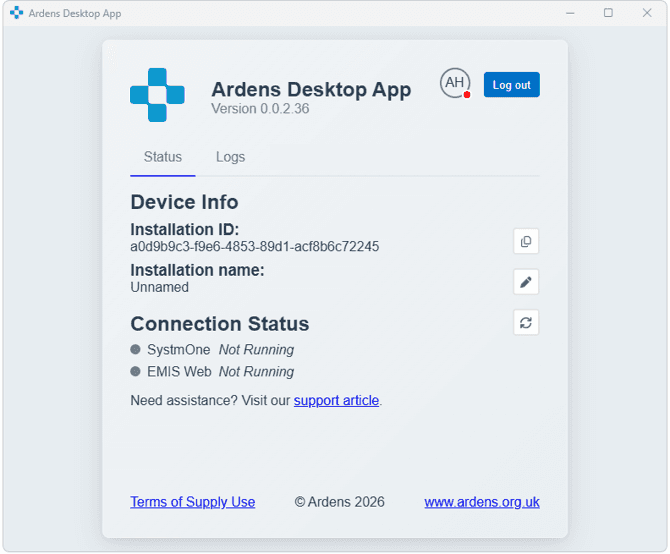Minimize the Ardens Desktop App window
This screenshot has height=554, width=670.
[570, 13]
